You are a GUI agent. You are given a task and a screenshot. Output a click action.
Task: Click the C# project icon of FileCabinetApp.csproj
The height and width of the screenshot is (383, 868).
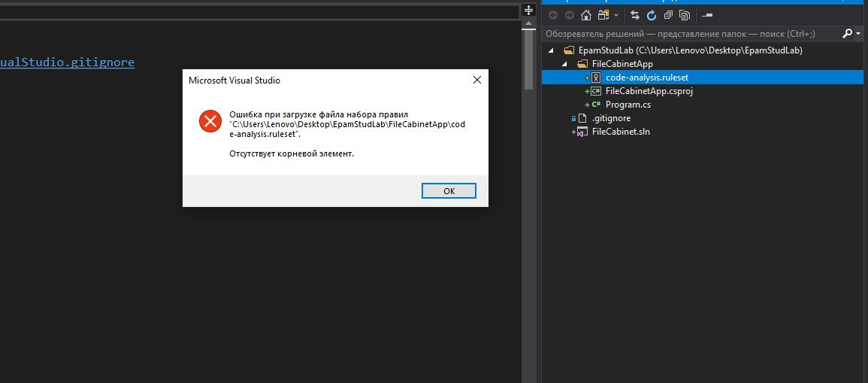(x=596, y=91)
